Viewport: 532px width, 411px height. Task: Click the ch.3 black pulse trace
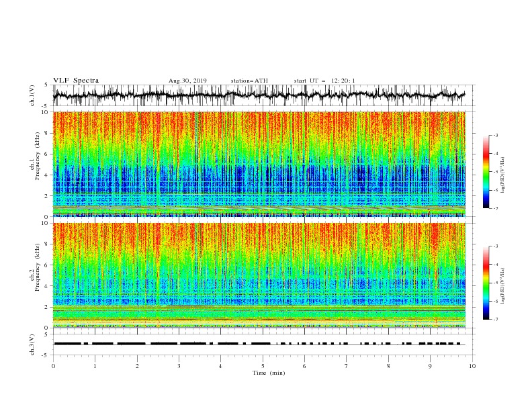(x=259, y=344)
